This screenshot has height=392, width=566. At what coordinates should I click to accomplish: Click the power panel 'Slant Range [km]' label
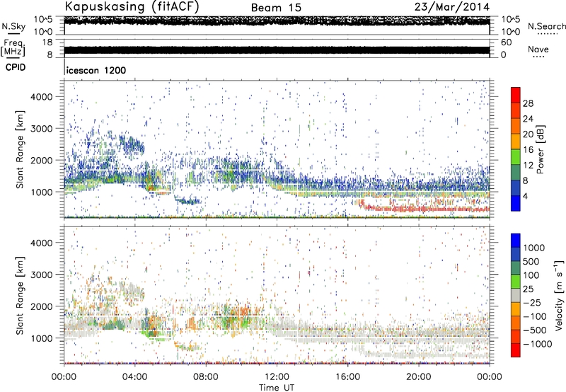[x=20, y=149]
